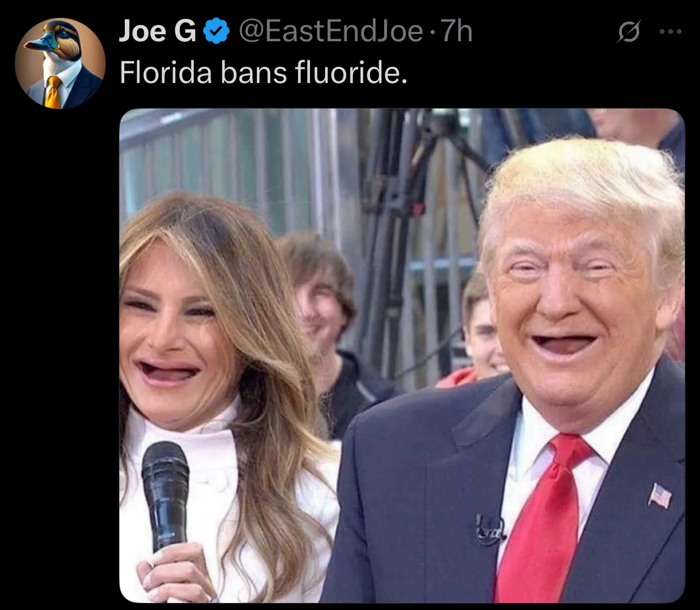Click the American flag lapel pin

click(x=660, y=495)
